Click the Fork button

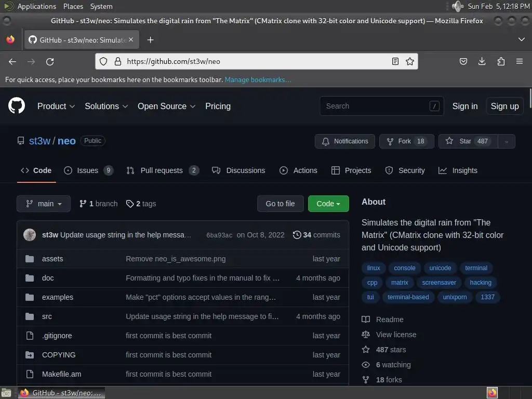[407, 141]
